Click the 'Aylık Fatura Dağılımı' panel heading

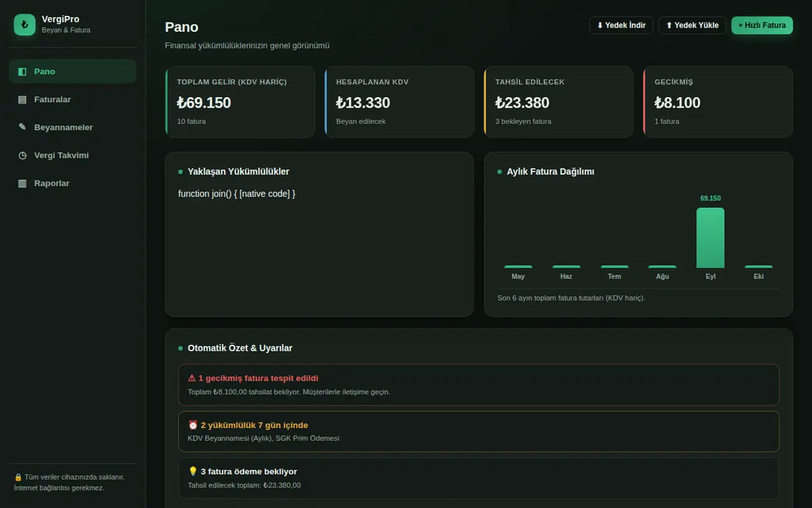pyautogui.click(x=551, y=171)
